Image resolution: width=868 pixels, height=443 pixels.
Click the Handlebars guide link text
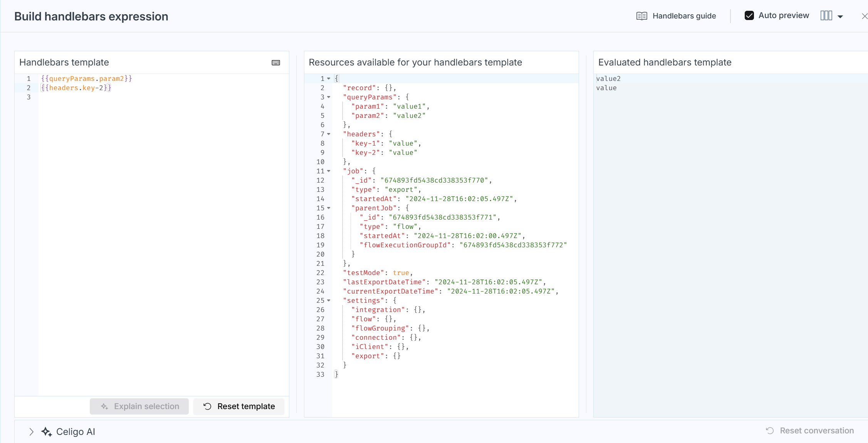684,16
